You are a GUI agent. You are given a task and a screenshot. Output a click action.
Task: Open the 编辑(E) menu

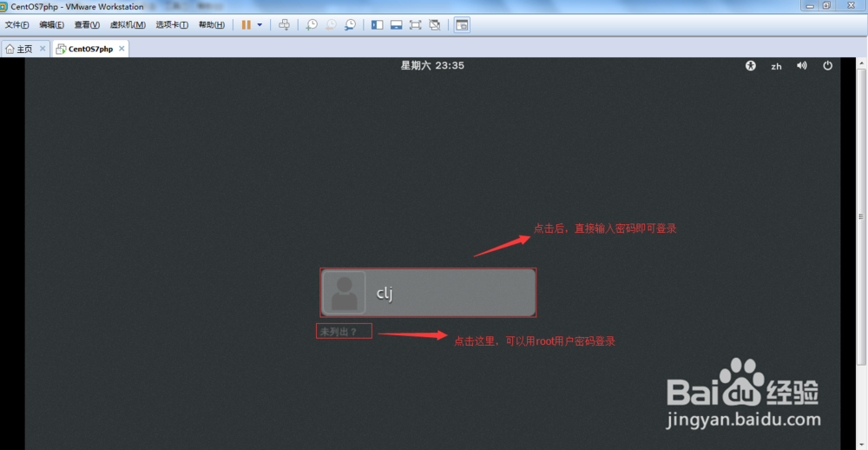tap(51, 25)
